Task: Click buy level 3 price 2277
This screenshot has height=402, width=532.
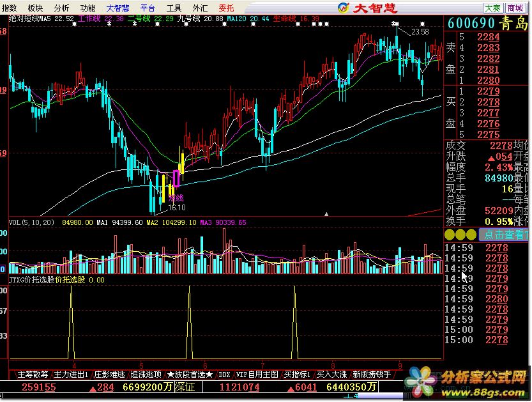Action: pyautogui.click(x=488, y=113)
